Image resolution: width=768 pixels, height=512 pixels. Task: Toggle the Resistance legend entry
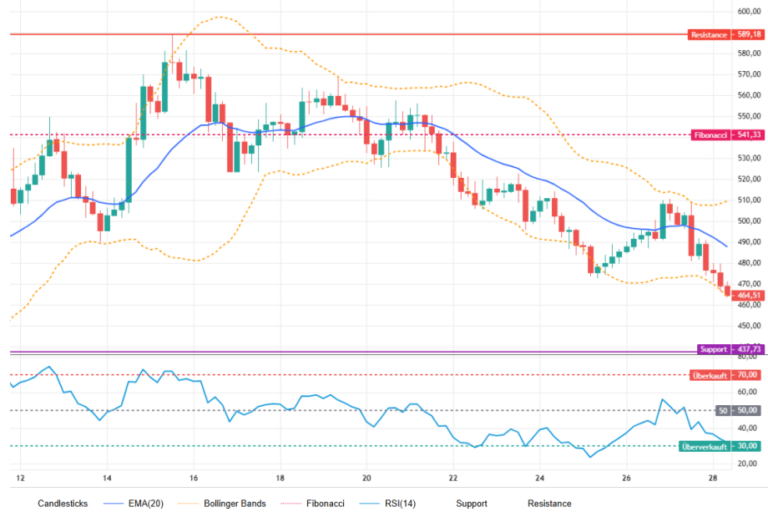click(549, 503)
